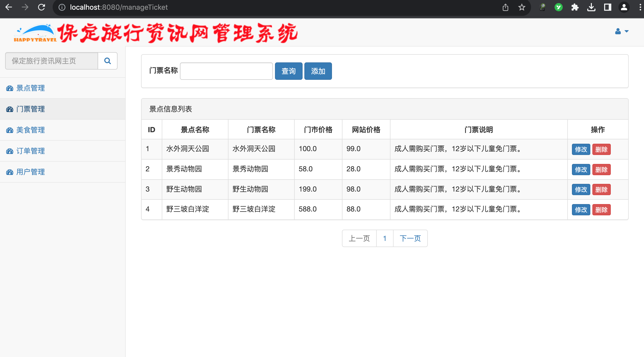Click the browser forward arrow
Screen dimensions: 644x357
click(25, 7)
